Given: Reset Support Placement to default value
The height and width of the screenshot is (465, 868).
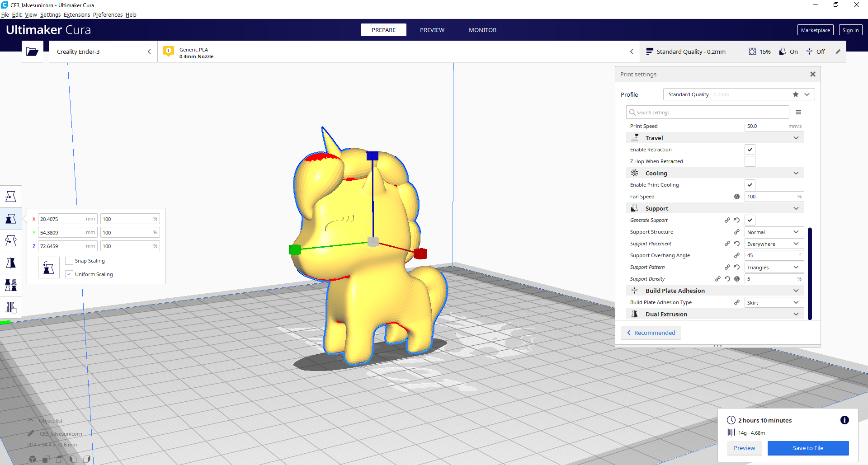Looking at the screenshot, I should (737, 244).
